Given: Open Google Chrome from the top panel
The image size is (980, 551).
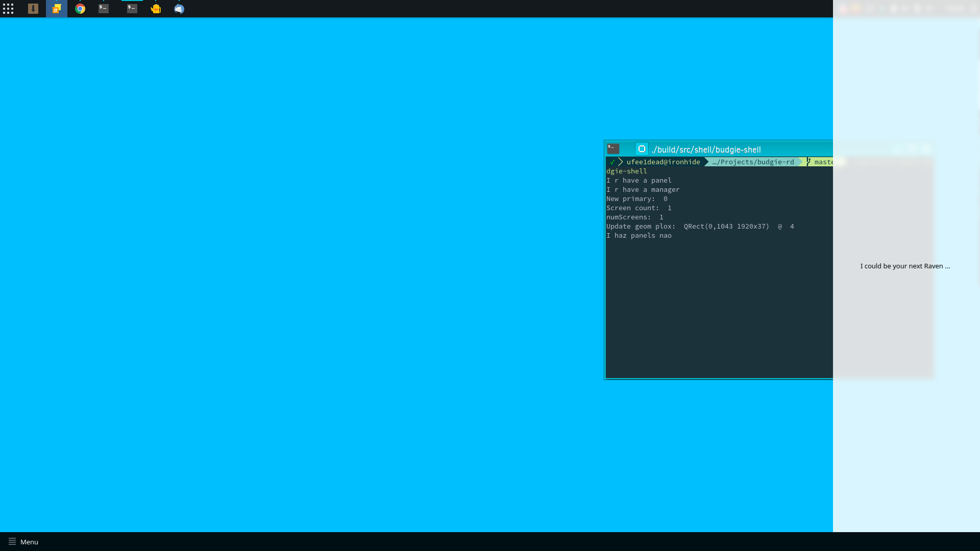Looking at the screenshot, I should [80, 9].
